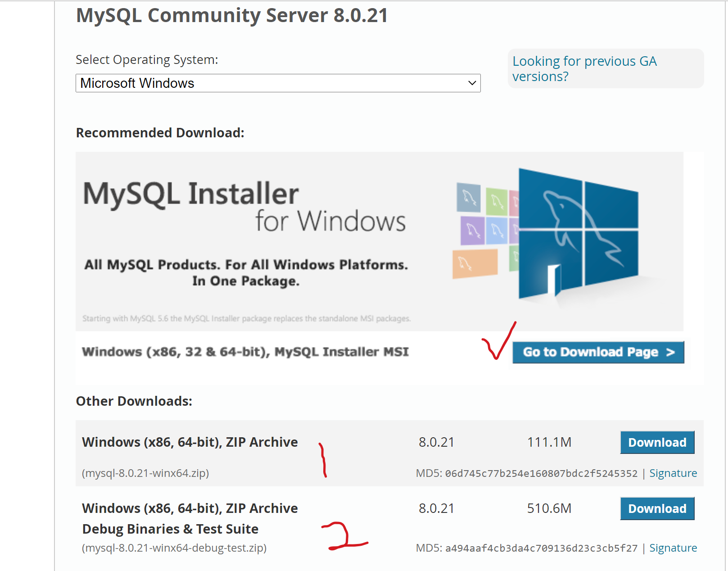Click the '111.1M' size value
The height and width of the screenshot is (571, 728).
tap(549, 442)
